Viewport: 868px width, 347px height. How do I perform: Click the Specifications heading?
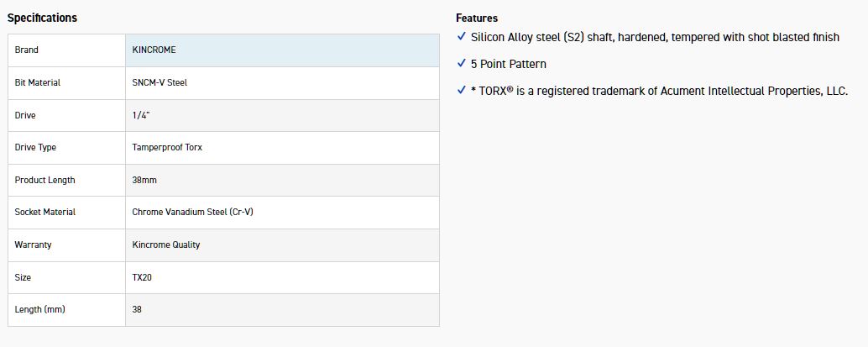tap(42, 18)
